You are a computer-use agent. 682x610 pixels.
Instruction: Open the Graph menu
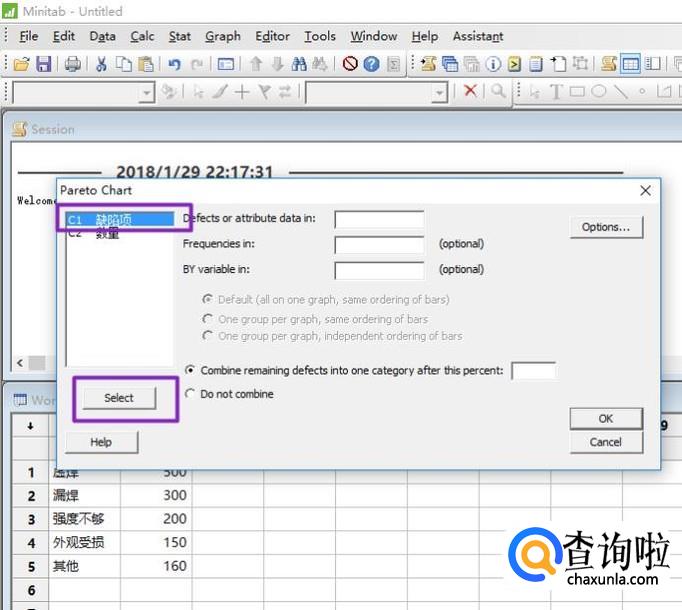point(223,36)
